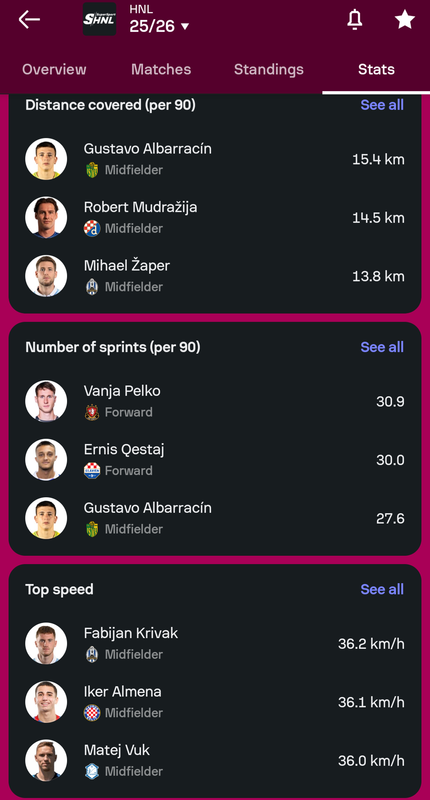See all Number of sprints stats

coord(382,347)
